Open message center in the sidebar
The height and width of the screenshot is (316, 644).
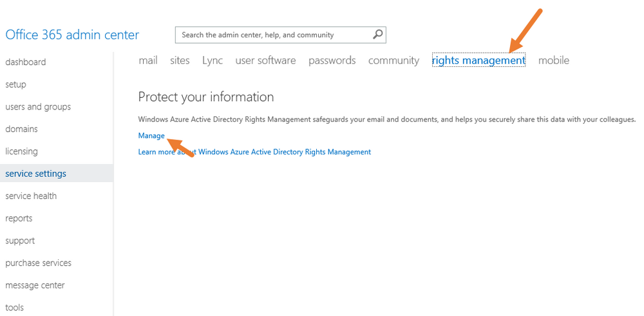click(x=35, y=285)
